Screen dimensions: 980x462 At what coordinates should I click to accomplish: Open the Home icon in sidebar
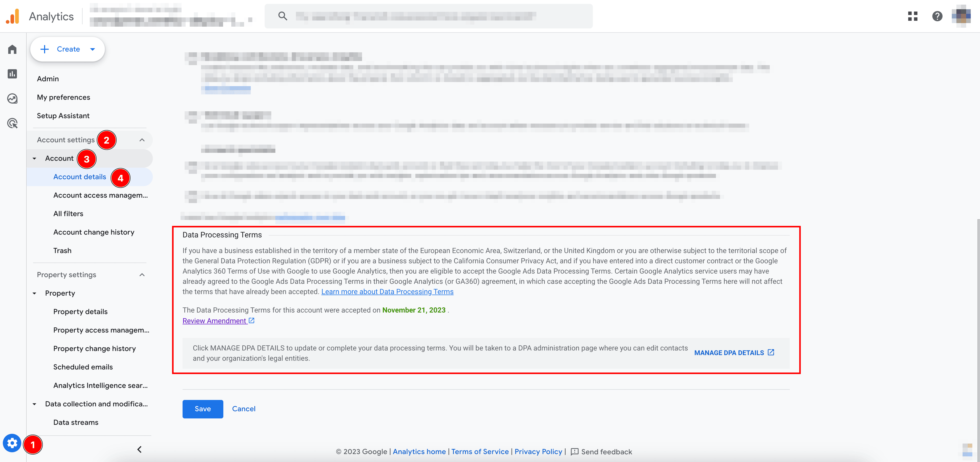(12, 49)
